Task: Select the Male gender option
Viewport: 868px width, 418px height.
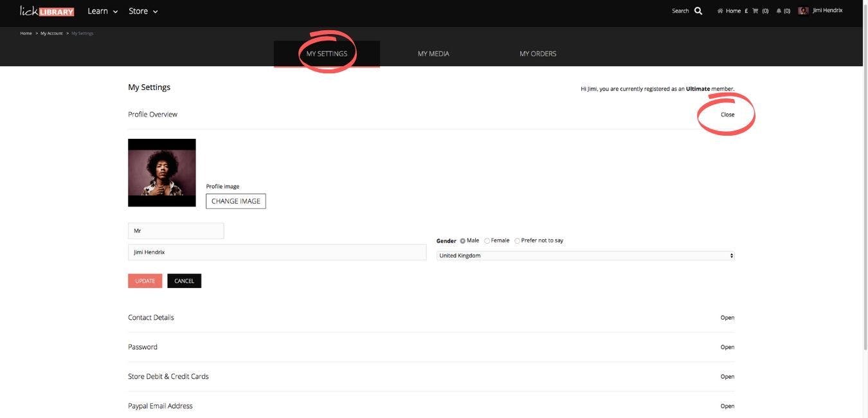Action: [463, 241]
